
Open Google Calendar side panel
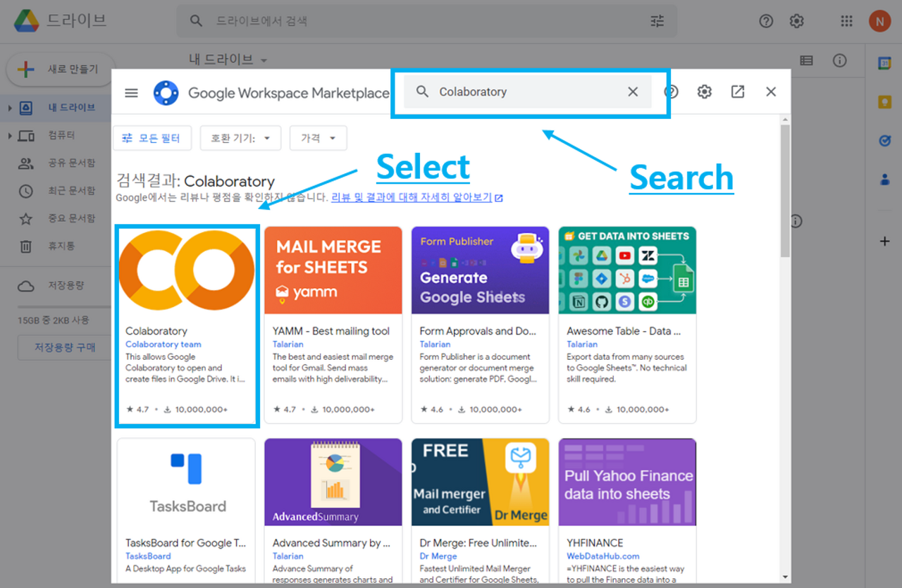click(x=884, y=63)
